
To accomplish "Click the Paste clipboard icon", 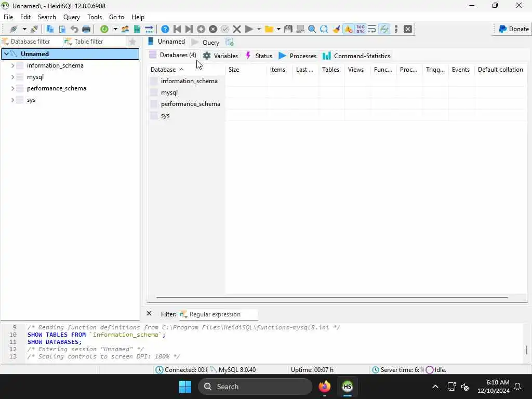I will point(62,29).
